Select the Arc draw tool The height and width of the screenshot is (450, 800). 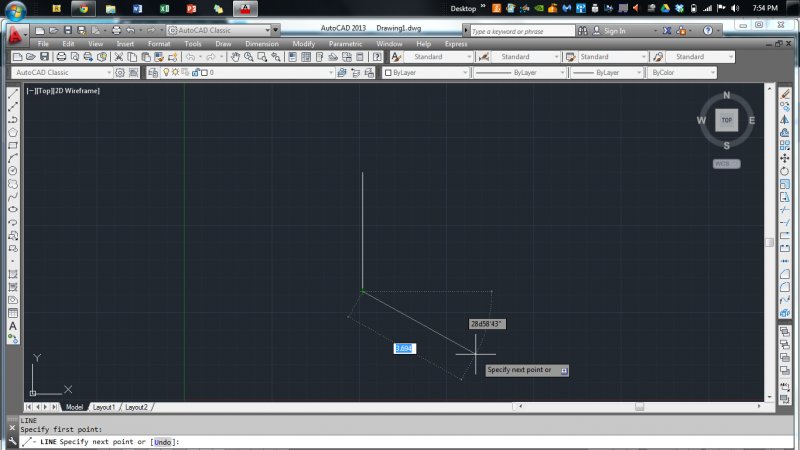[13, 158]
